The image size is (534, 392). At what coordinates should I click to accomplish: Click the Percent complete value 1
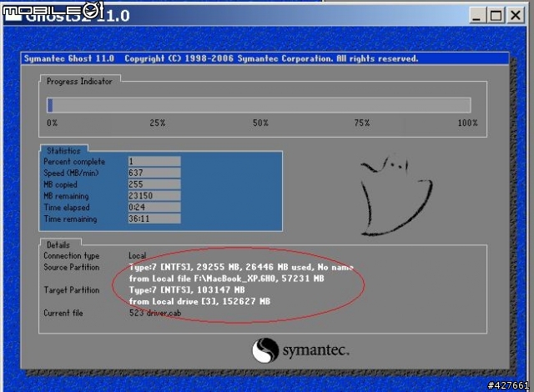(154, 161)
